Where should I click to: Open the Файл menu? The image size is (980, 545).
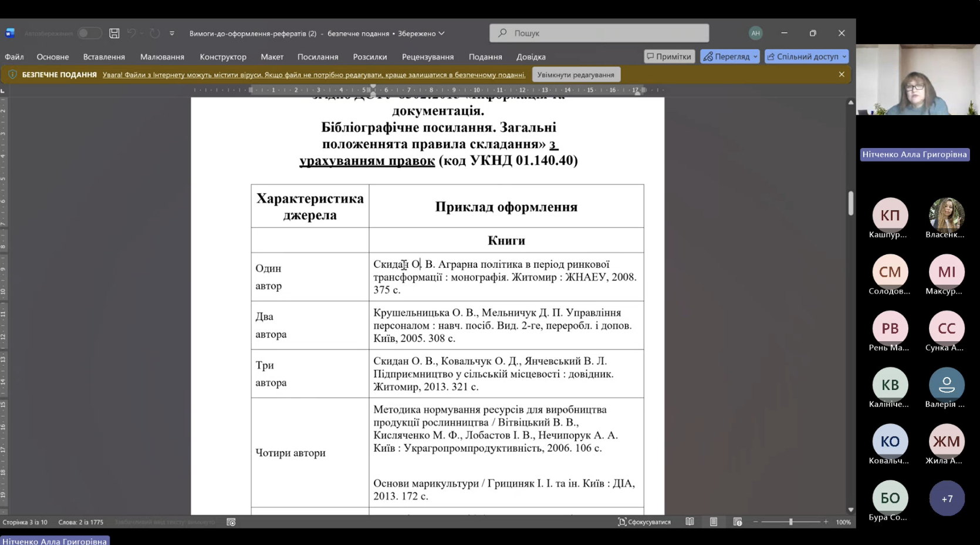14,57
